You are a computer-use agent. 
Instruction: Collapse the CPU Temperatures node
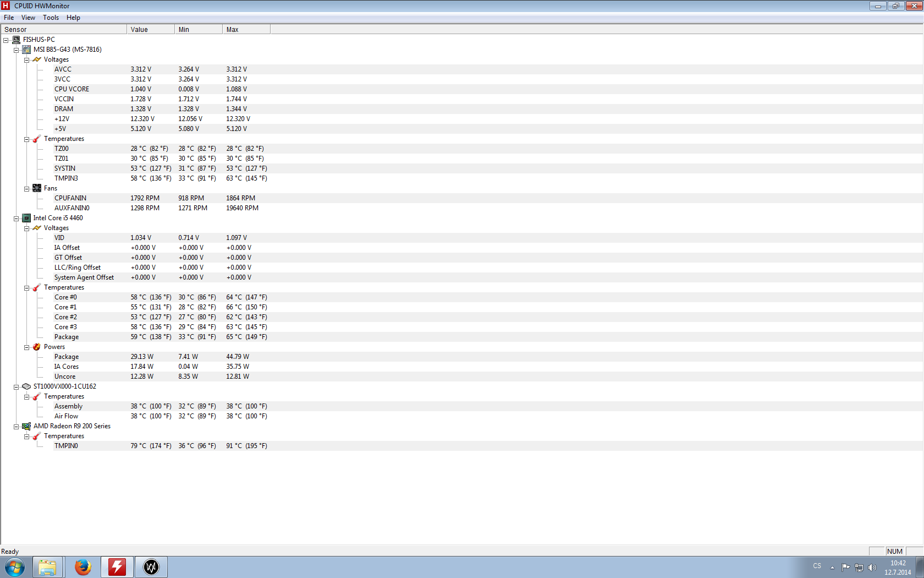[x=26, y=288]
